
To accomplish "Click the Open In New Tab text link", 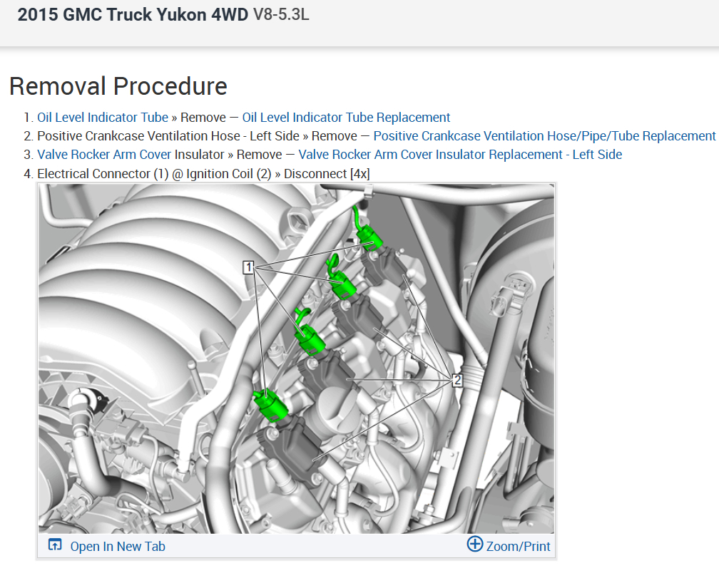I will 118,546.
